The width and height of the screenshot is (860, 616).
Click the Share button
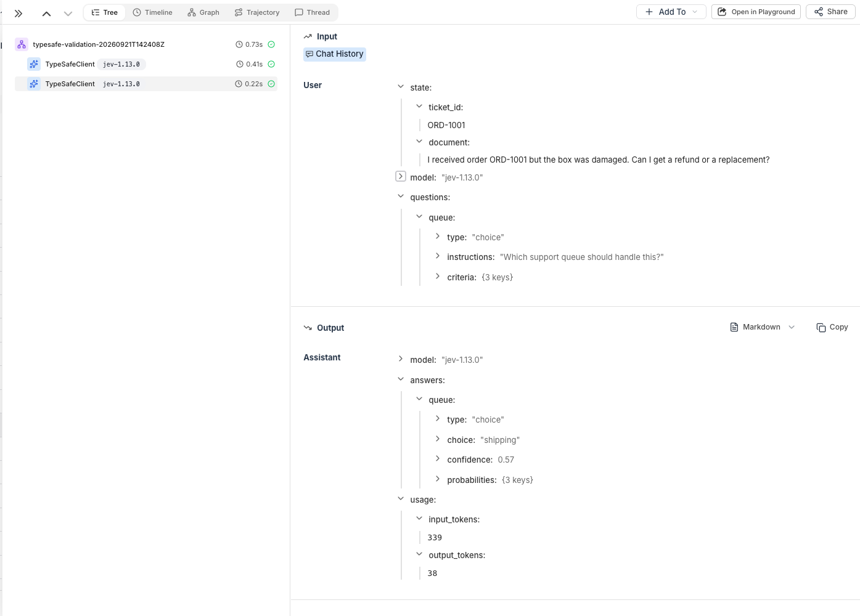click(x=830, y=12)
